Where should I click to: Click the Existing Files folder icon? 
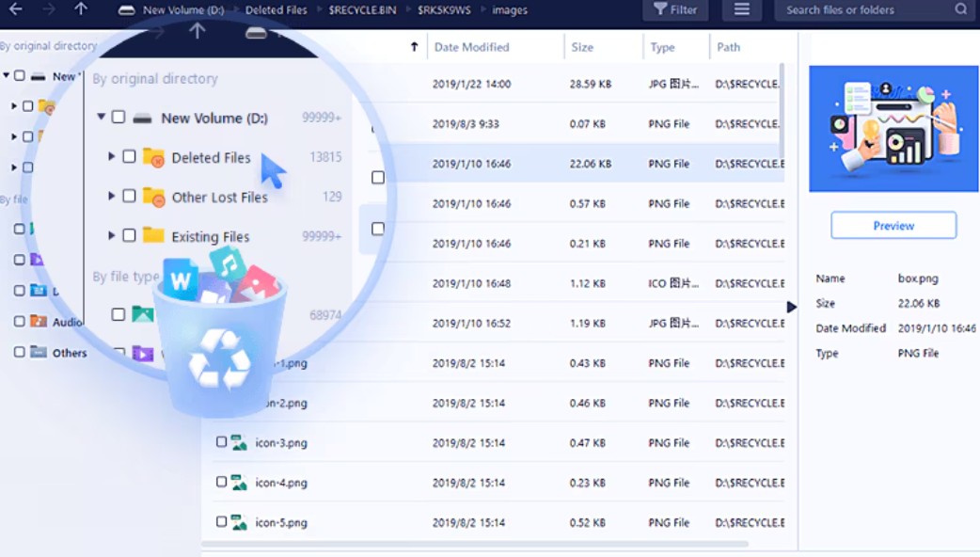153,235
